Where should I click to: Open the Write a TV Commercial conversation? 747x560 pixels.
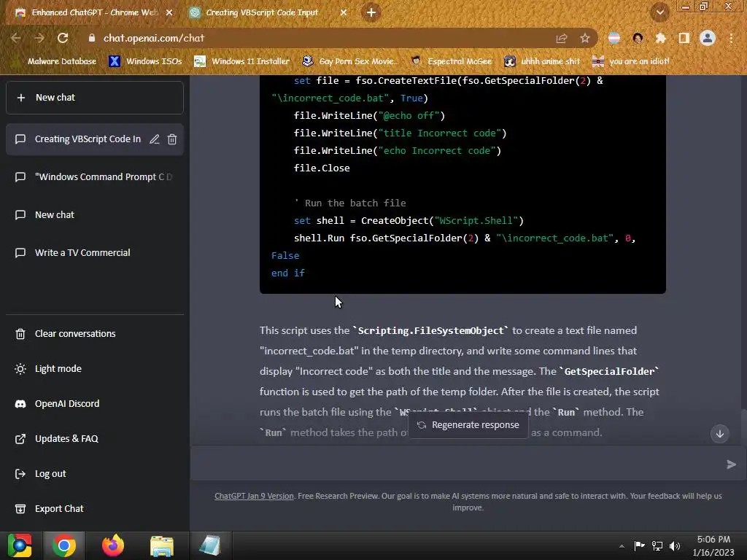coord(94,253)
